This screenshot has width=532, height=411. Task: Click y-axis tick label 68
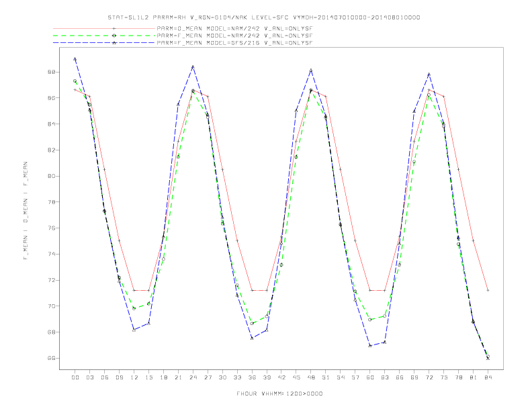pos(52,332)
